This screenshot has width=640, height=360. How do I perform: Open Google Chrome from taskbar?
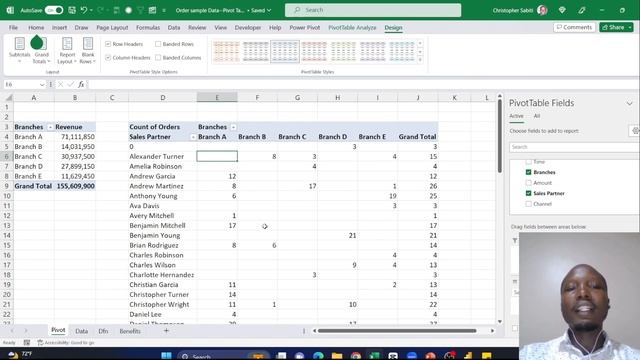pyautogui.click(x=356, y=356)
